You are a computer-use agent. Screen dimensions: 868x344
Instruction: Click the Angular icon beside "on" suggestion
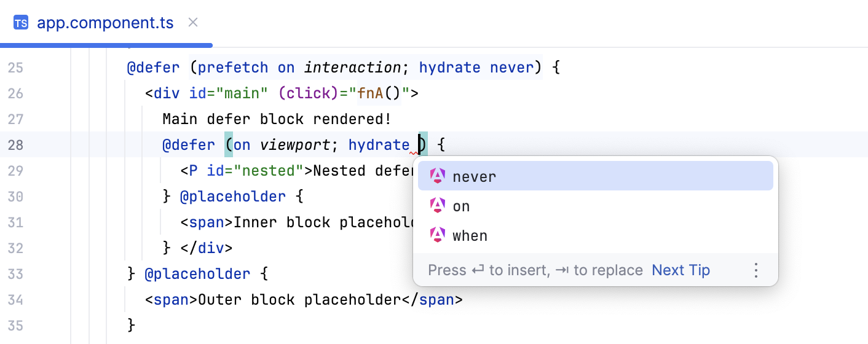[437, 206]
